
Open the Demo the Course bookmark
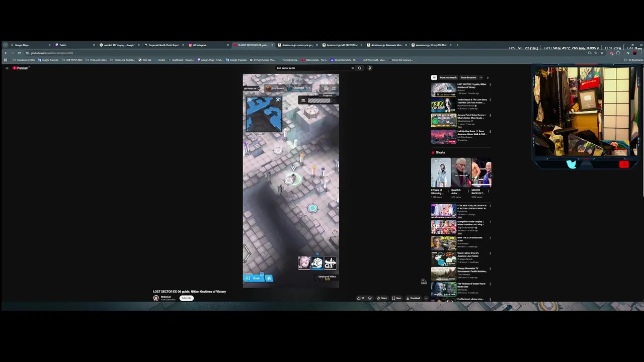pos(400,60)
